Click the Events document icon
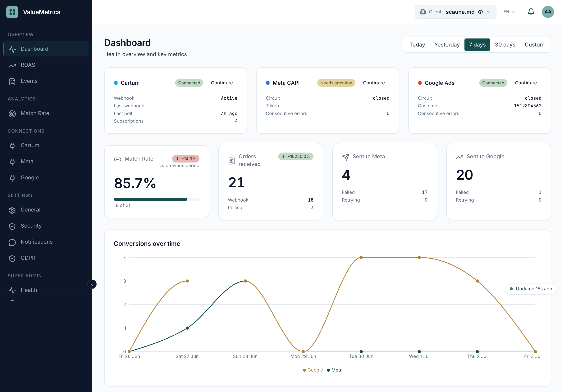This screenshot has width=562, height=392. point(12,81)
